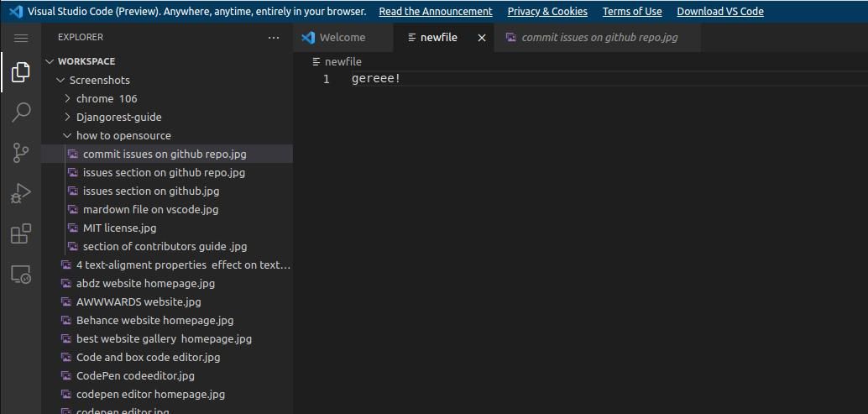Viewport: 868px width, 414px height.
Task: Open codepen editor homepage.jpg
Action: 167,395
